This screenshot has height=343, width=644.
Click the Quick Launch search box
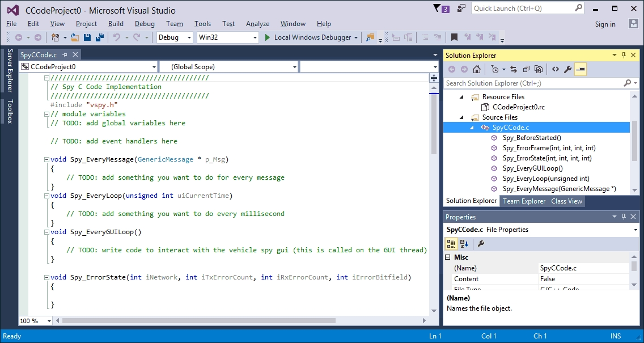tap(522, 9)
